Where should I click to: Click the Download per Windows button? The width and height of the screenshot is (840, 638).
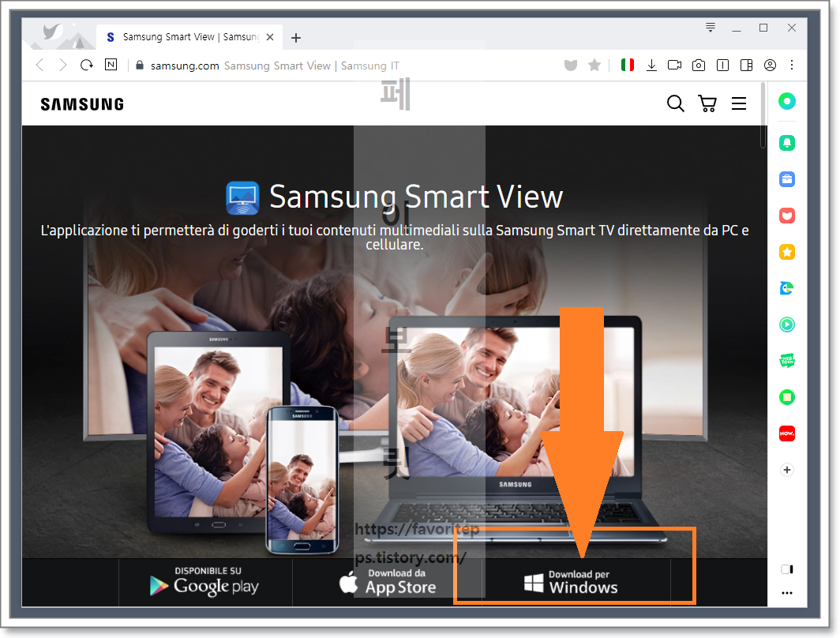[x=576, y=583]
